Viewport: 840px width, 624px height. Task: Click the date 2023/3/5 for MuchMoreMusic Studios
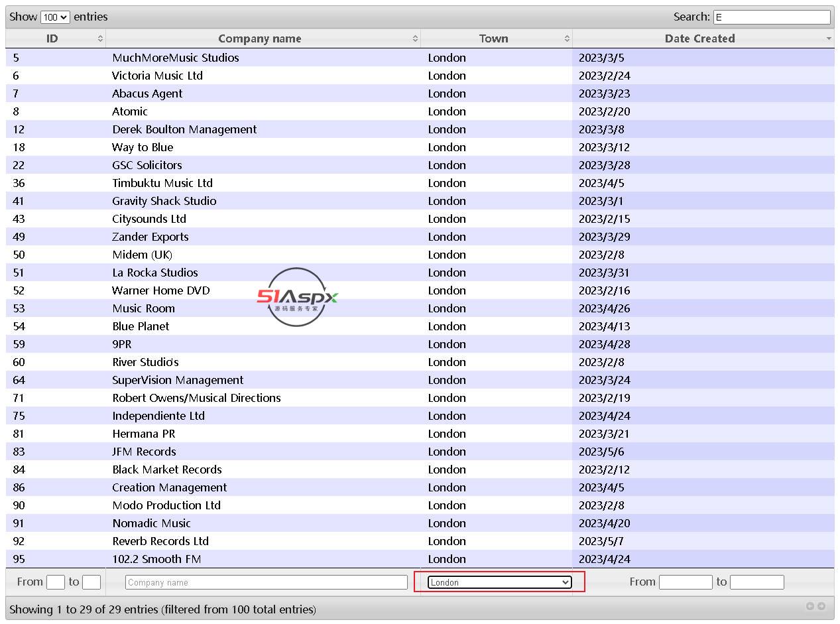[601, 58]
